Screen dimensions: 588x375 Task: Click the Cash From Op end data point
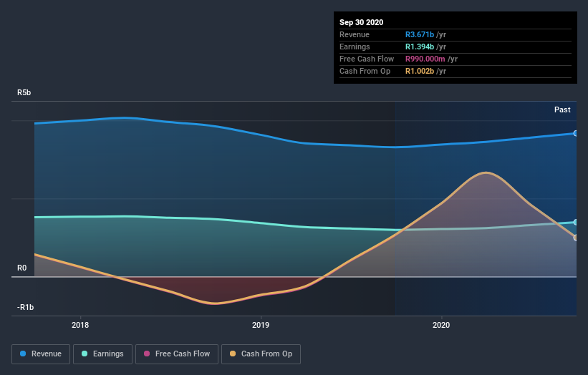pos(576,238)
